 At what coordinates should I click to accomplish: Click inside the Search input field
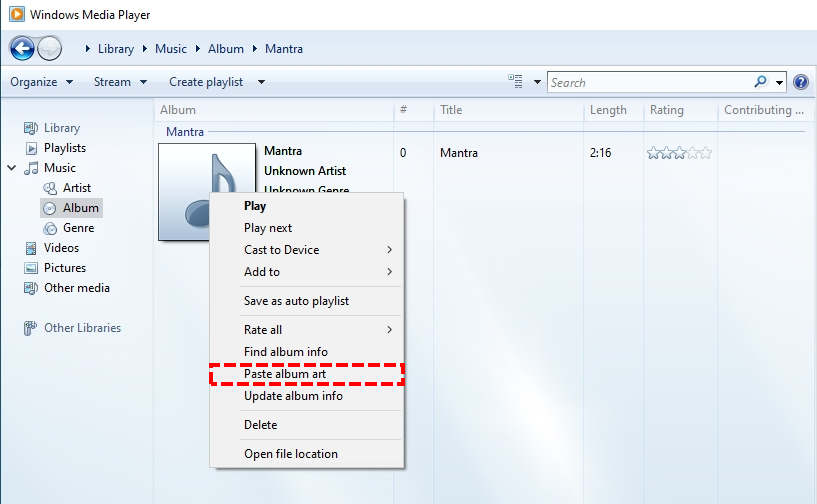[649, 82]
